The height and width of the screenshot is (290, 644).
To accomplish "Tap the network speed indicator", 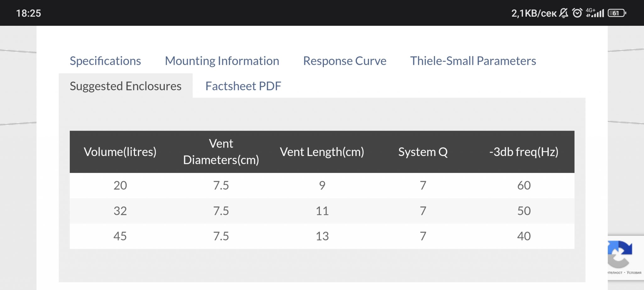I will 534,13.
